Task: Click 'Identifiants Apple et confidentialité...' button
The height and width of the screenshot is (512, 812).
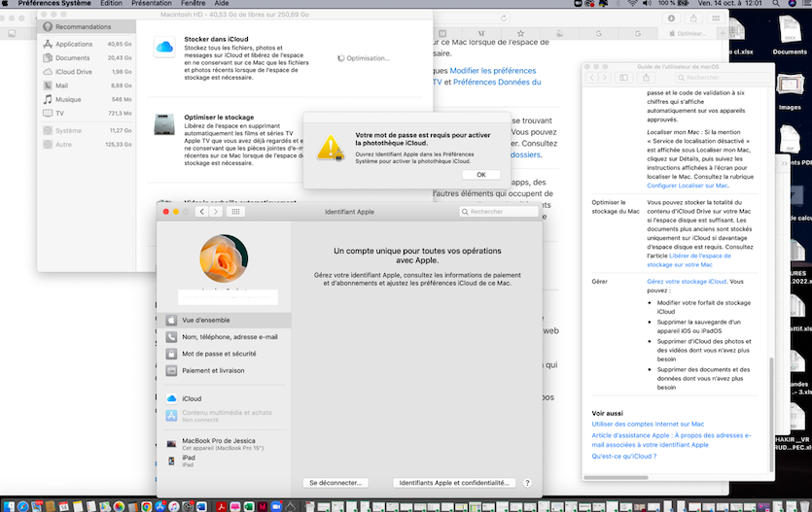Action: click(453, 482)
